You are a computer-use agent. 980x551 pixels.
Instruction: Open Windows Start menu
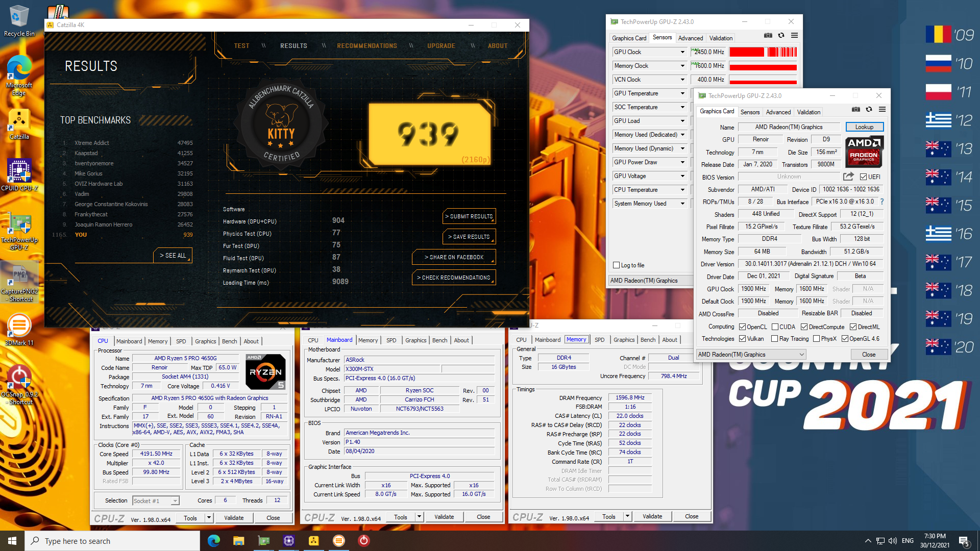12,541
